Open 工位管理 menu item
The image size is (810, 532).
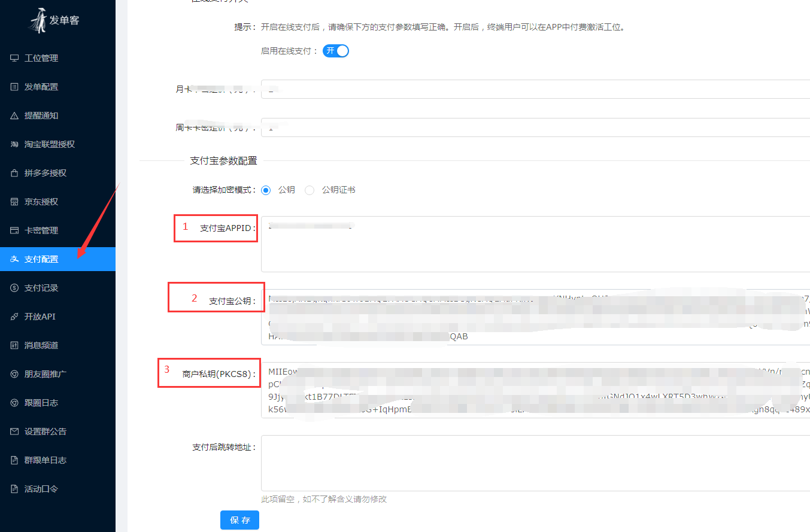(57, 58)
